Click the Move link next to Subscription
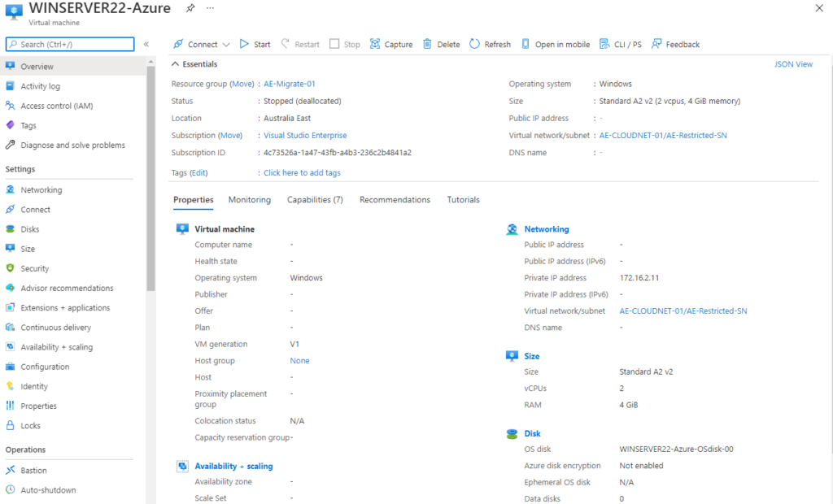The width and height of the screenshot is (833, 504). coord(230,136)
